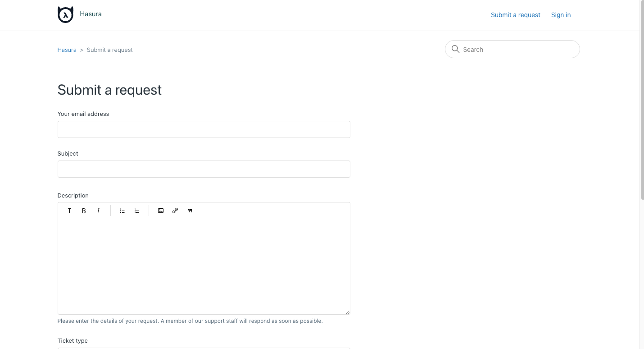Insert a numbered list in the description
The width and height of the screenshot is (644, 349).
(x=136, y=211)
